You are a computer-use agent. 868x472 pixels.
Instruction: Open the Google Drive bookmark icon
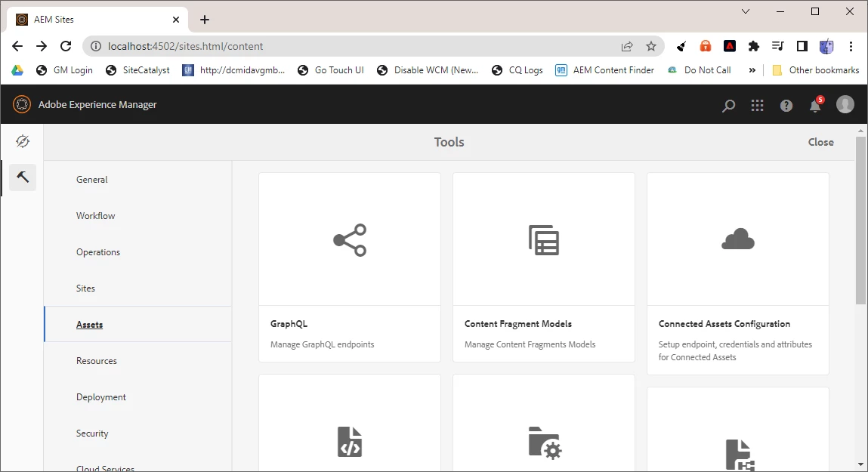[17, 70]
